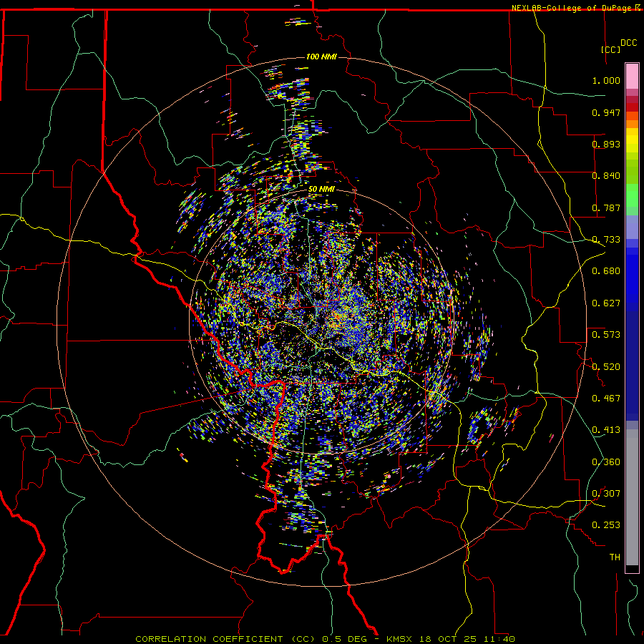Image resolution: width=644 pixels, height=644 pixels.
Task: Click the CORRELATION COEFFICIENT (CC) caption text
Action: point(225,639)
